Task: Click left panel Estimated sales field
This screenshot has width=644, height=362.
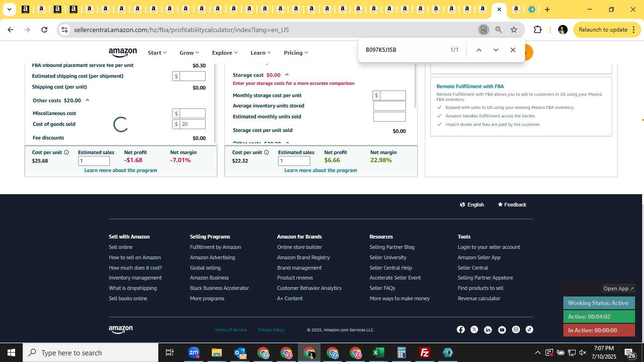Action: 94,161
